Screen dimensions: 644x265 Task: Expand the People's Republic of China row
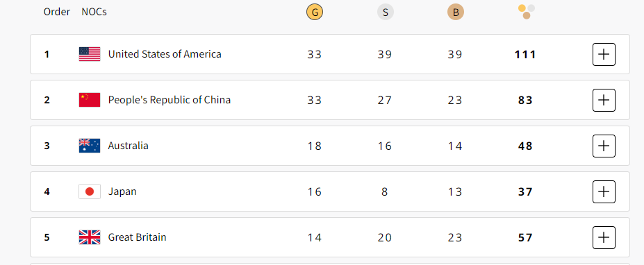coord(604,100)
